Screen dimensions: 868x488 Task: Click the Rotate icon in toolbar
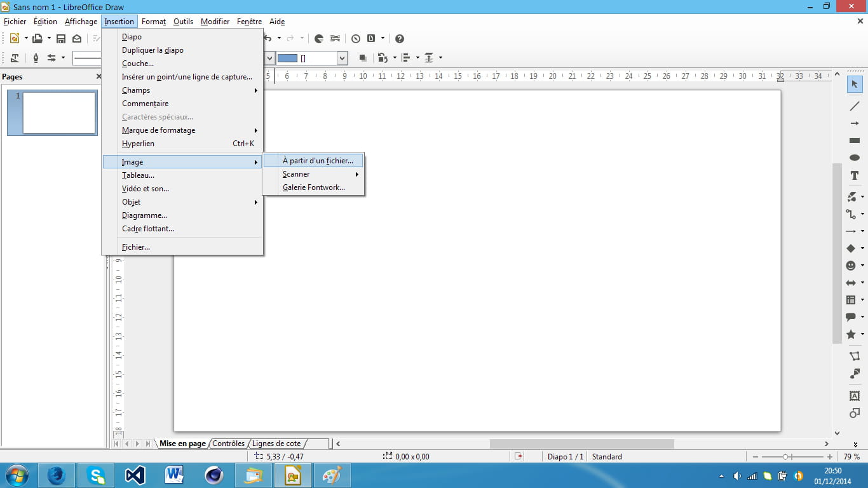(x=383, y=58)
